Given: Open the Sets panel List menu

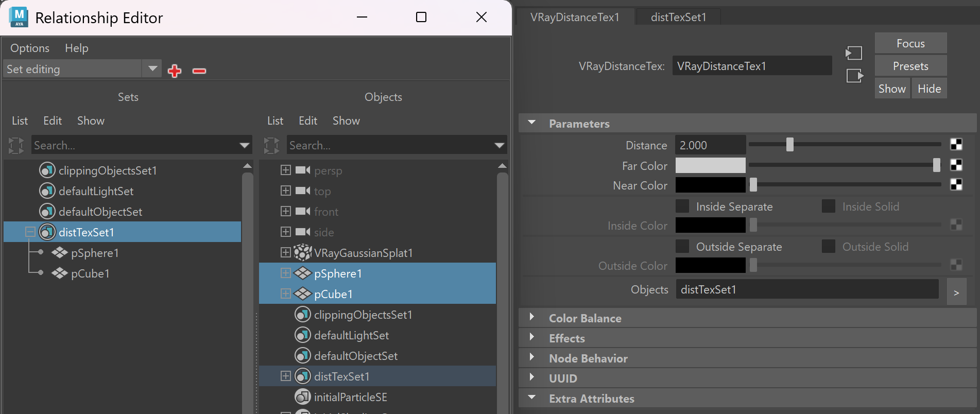Looking at the screenshot, I should (x=20, y=120).
